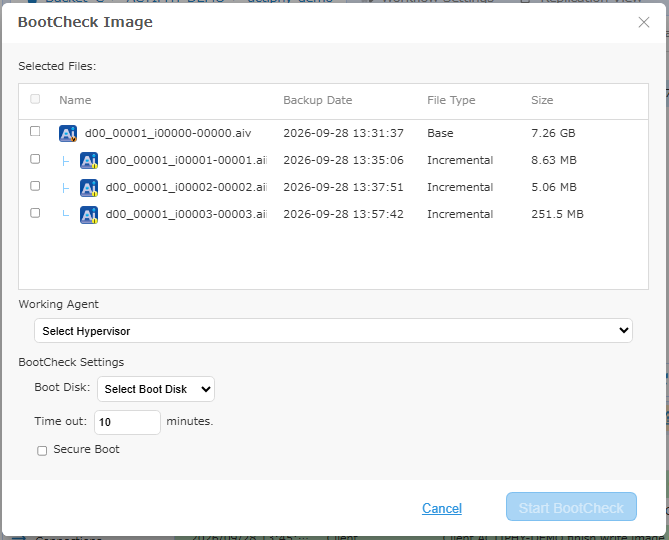Open the Select Boot Disk dropdown
This screenshot has height=540, width=669.
156,389
